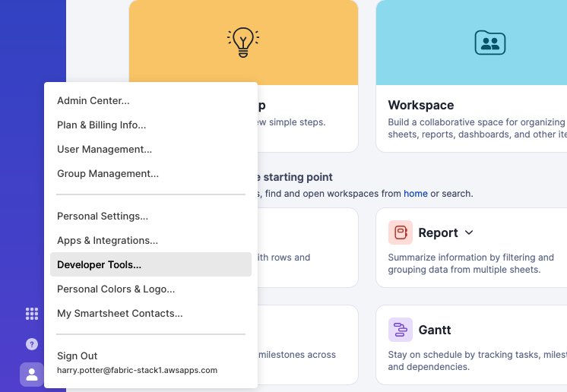567x392 pixels.
Task: Click the lightbulb icon on yellow card
Action: [243, 43]
